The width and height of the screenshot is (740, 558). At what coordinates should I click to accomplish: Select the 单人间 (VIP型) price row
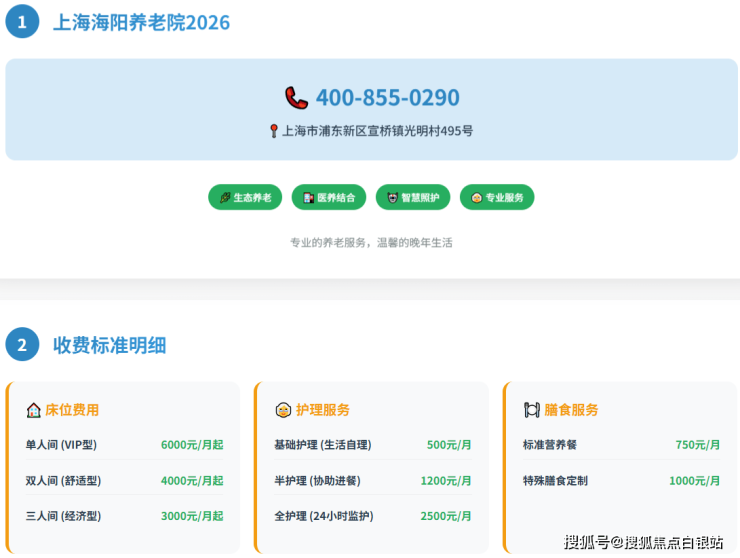tap(124, 445)
